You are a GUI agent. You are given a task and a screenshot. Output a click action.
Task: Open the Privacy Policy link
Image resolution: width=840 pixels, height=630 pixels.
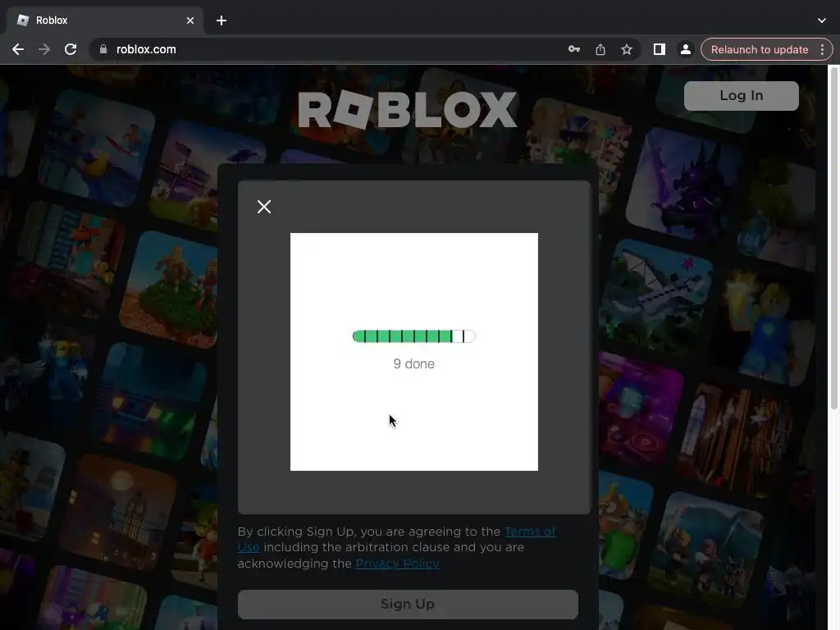coord(397,564)
